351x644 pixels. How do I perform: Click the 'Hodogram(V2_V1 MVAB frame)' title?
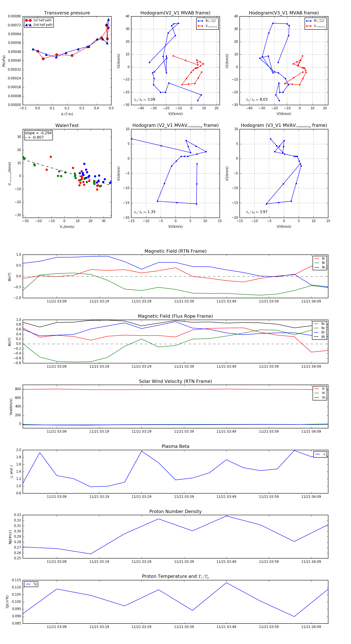click(175, 13)
